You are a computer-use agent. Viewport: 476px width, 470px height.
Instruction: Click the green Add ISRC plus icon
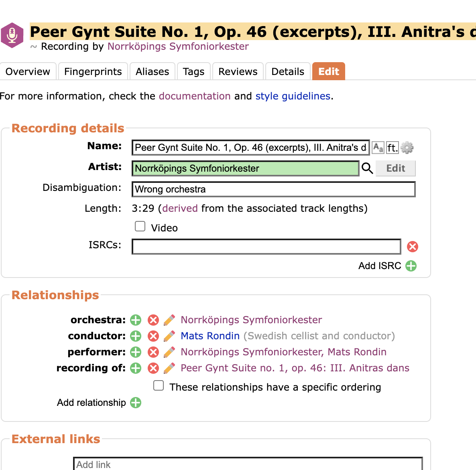[411, 266]
